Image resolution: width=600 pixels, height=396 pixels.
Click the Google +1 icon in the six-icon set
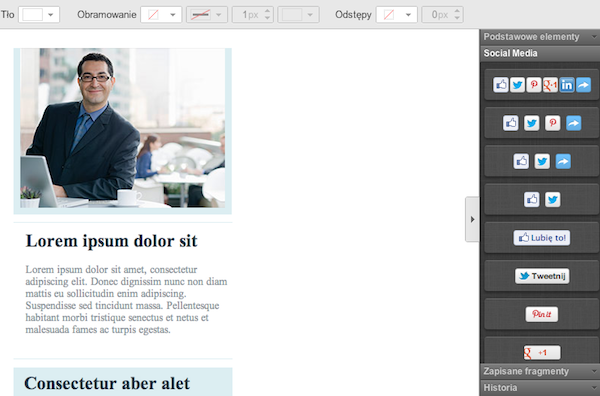(x=550, y=85)
